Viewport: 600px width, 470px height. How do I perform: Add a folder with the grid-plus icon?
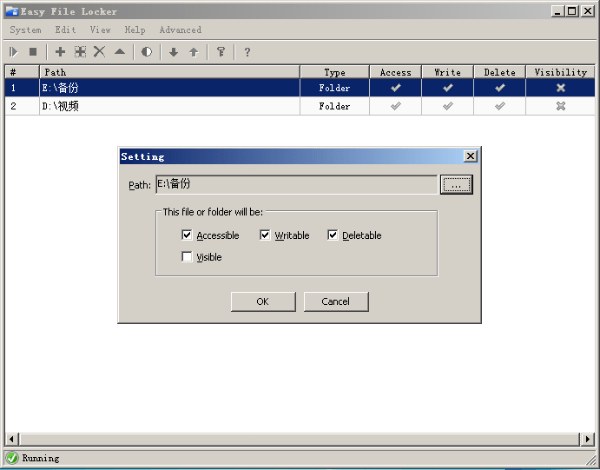[80, 52]
